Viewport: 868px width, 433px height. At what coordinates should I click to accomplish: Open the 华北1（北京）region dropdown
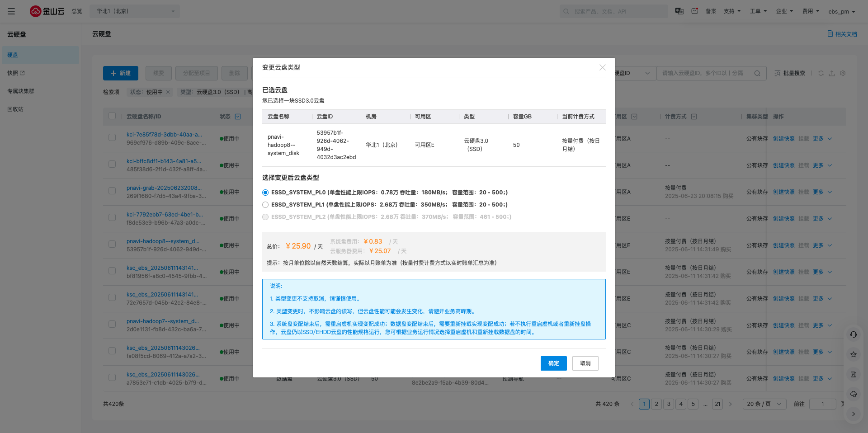(135, 11)
